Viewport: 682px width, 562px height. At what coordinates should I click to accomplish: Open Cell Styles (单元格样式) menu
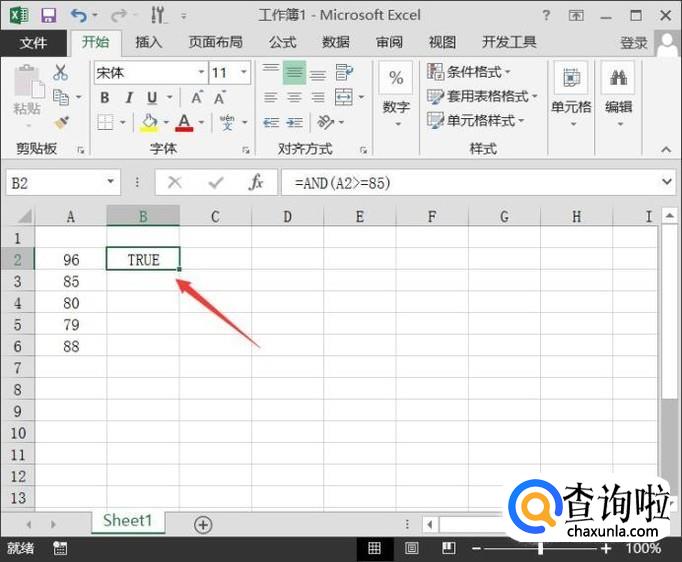point(476,120)
